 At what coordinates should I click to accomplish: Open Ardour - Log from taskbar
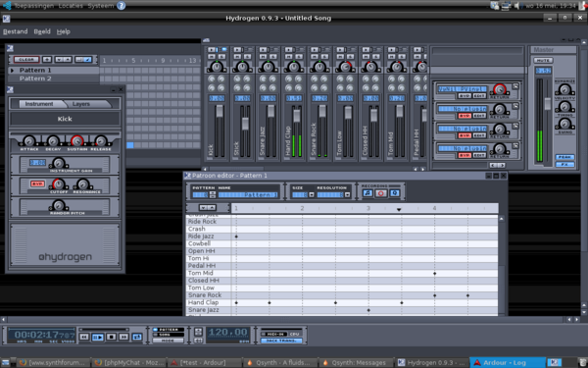click(507, 363)
